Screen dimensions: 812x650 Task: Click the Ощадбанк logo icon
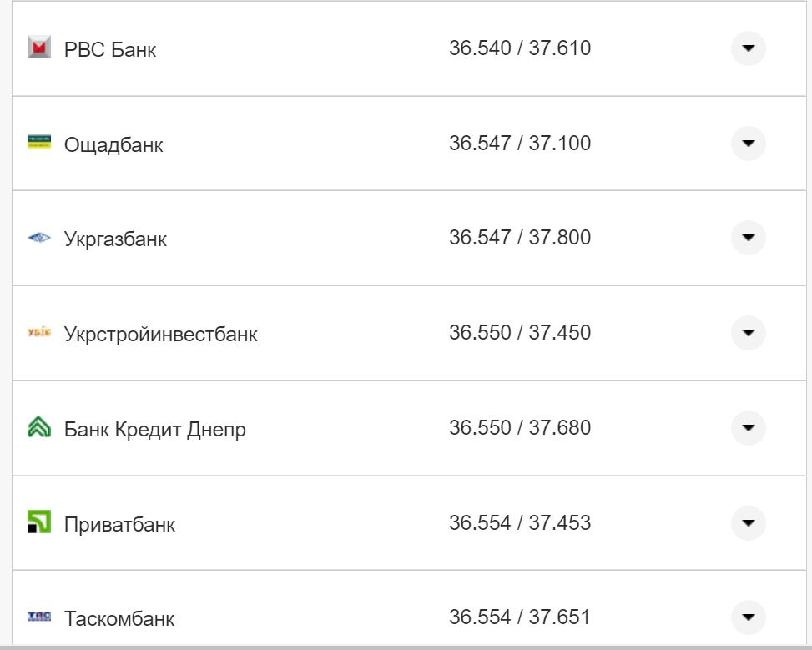pos(39,144)
